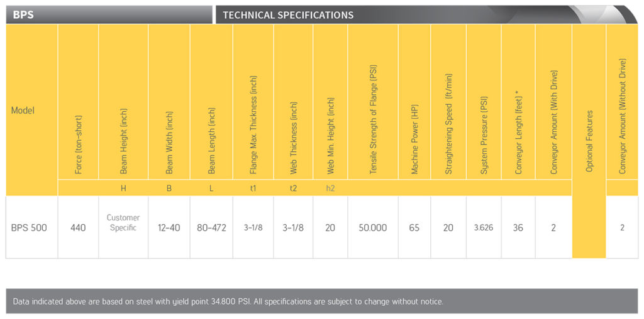644x319 pixels.
Task: Click the 3.626 system pressure value
Action: click(484, 227)
